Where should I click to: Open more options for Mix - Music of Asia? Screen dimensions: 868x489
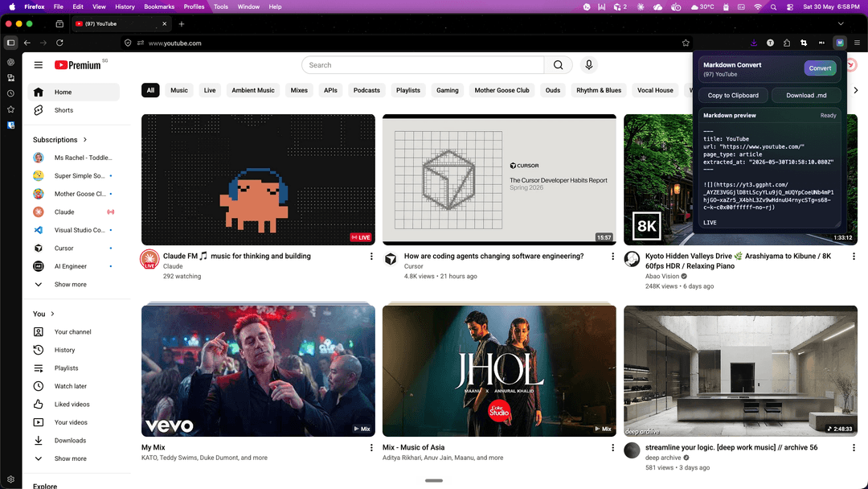pos(612,447)
